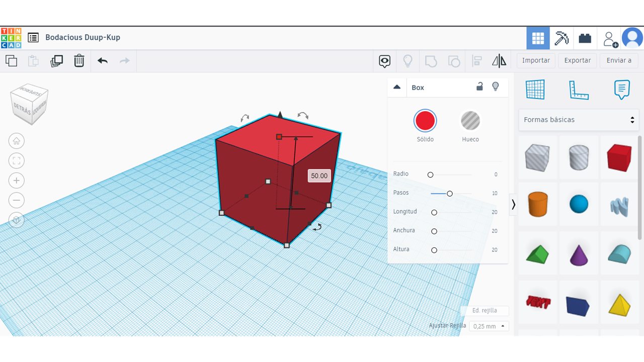Open the Tinkercad home logo
Viewport: 644px width, 362px height.
click(11, 38)
